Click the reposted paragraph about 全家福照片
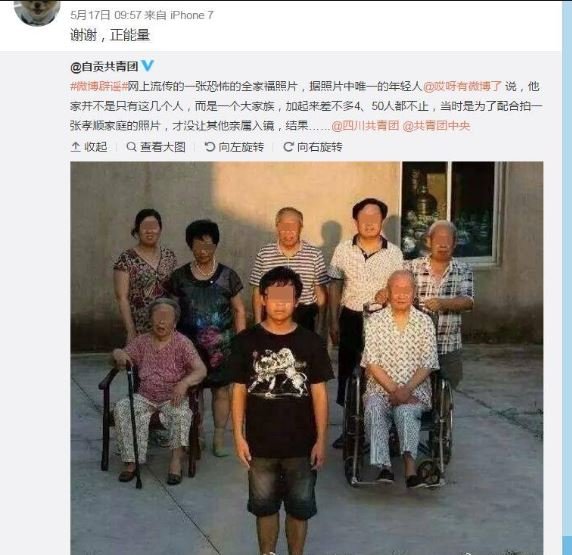 pos(306,106)
